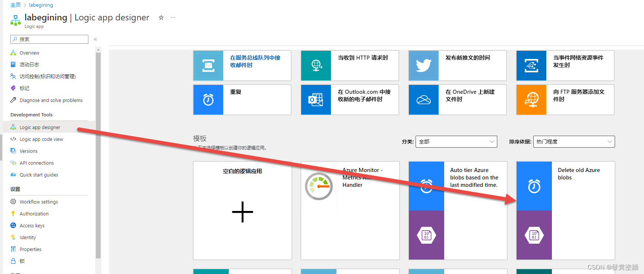Open 访问控制(标识和访问管理) text
The width and height of the screenshot is (644, 274).
pyautogui.click(x=48, y=76)
